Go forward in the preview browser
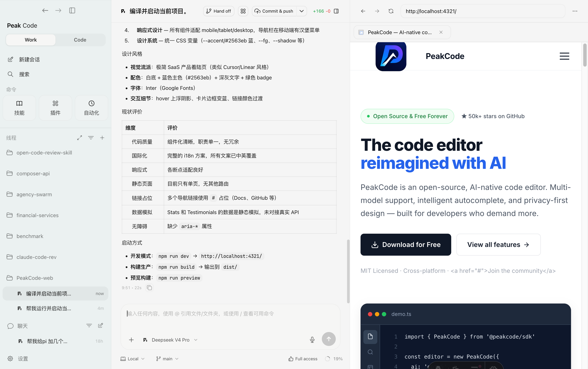The height and width of the screenshot is (369, 588). coord(377,11)
